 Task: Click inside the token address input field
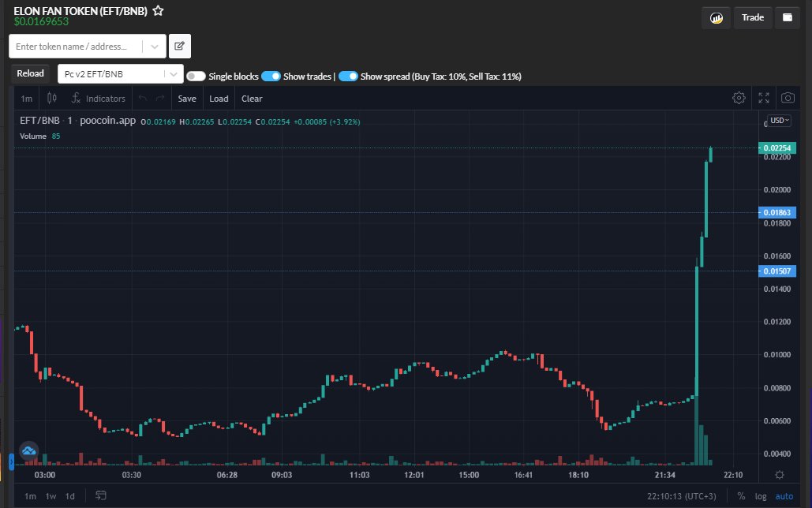point(75,47)
